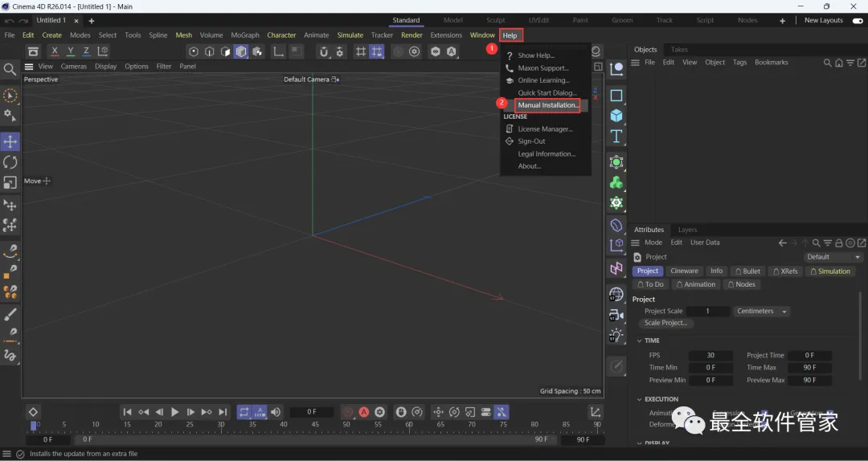This screenshot has width=868, height=461.
Task: Create a Cube primitive from palette
Action: click(x=616, y=116)
